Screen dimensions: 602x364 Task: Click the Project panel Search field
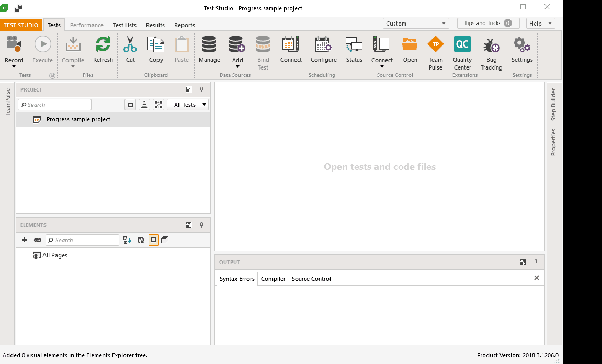pos(54,105)
